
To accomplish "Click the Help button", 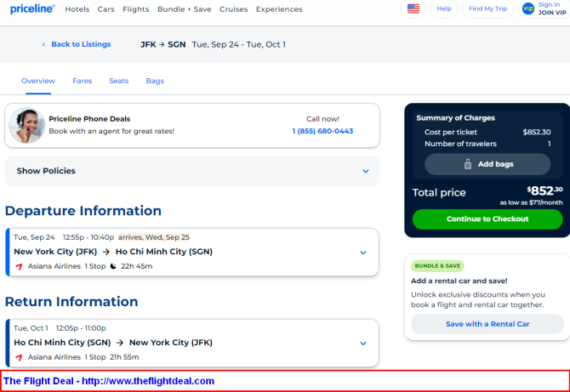I will tap(444, 9).
